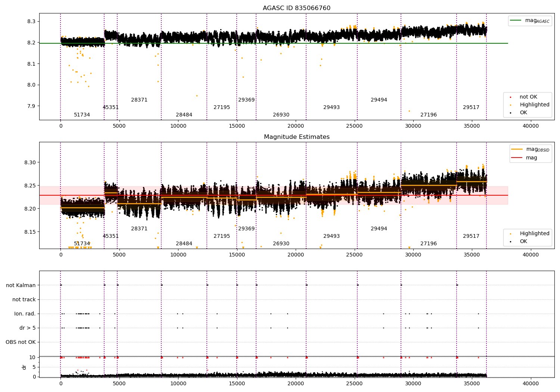Click OBSID 51734 label in Magnitude Estimates plot
The height and width of the screenshot is (392, 560).
(x=82, y=244)
